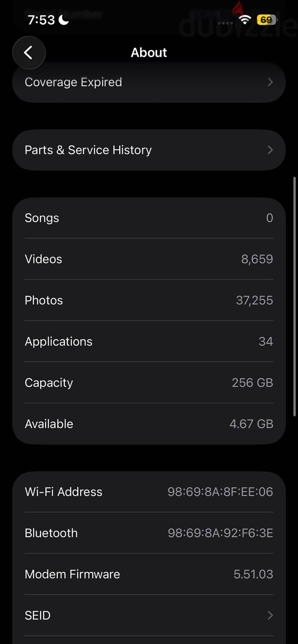Tap the Wi-Fi Address value

pyautogui.click(x=220, y=492)
